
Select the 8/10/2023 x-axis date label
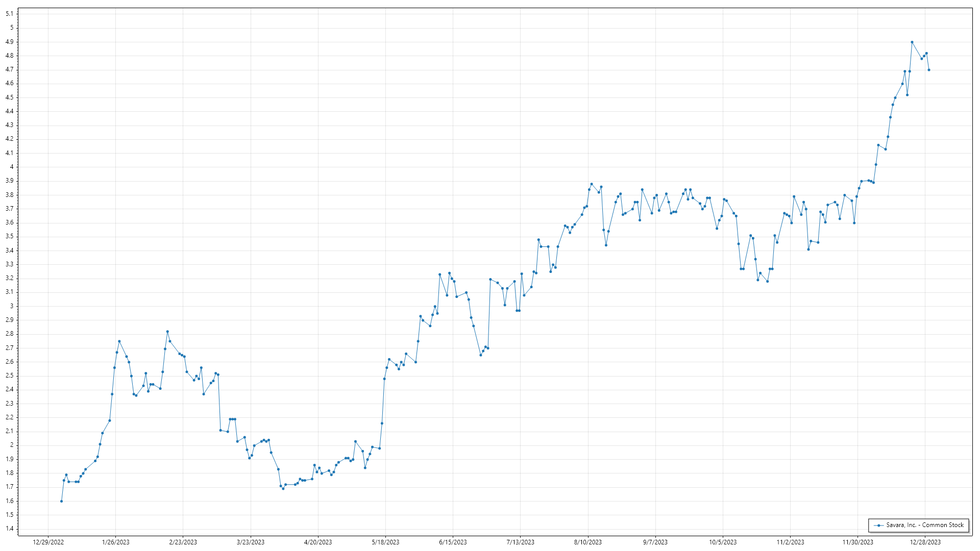pyautogui.click(x=587, y=542)
